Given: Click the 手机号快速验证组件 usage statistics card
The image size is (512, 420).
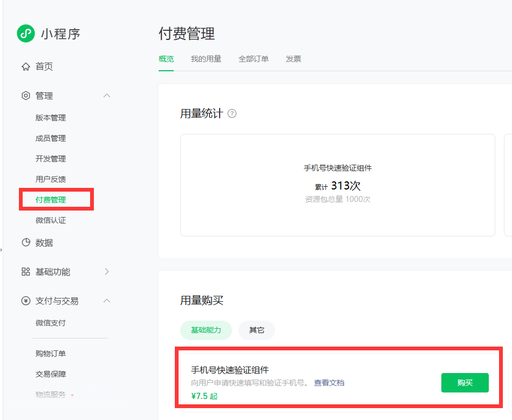Looking at the screenshot, I should (337, 185).
